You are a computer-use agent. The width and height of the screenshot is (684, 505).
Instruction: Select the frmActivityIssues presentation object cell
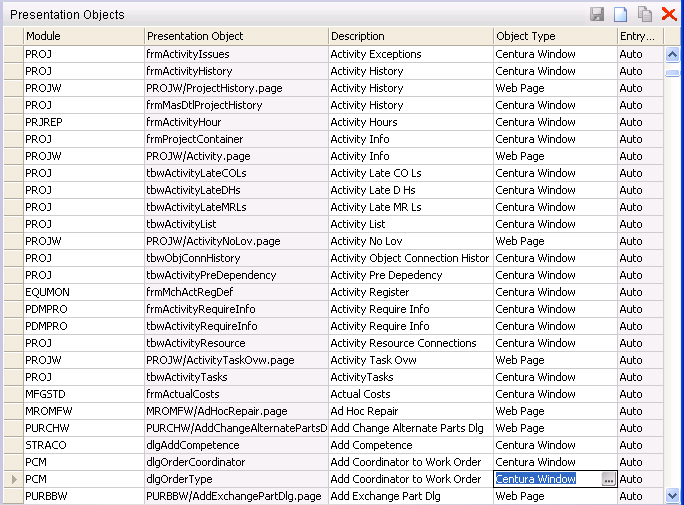[x=236, y=54]
